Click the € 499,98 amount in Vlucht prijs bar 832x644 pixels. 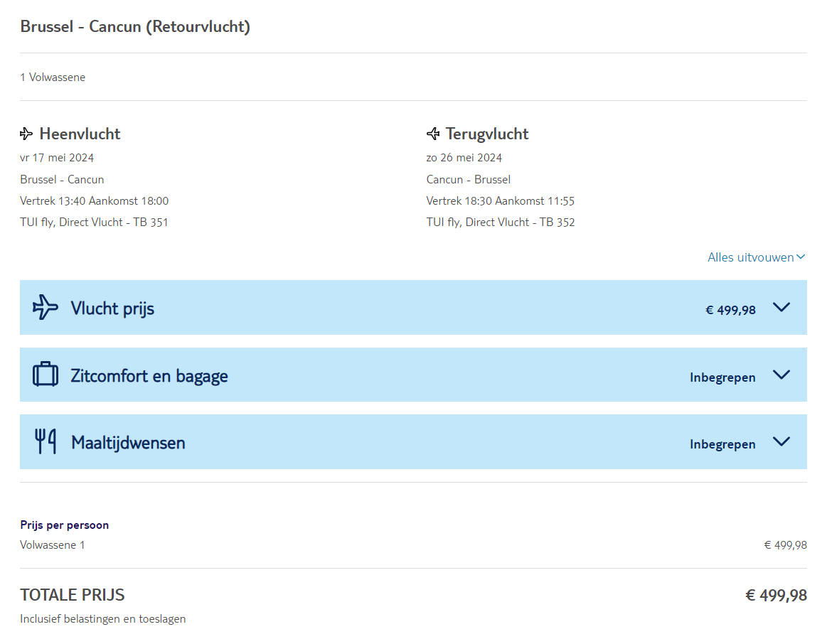tap(730, 310)
